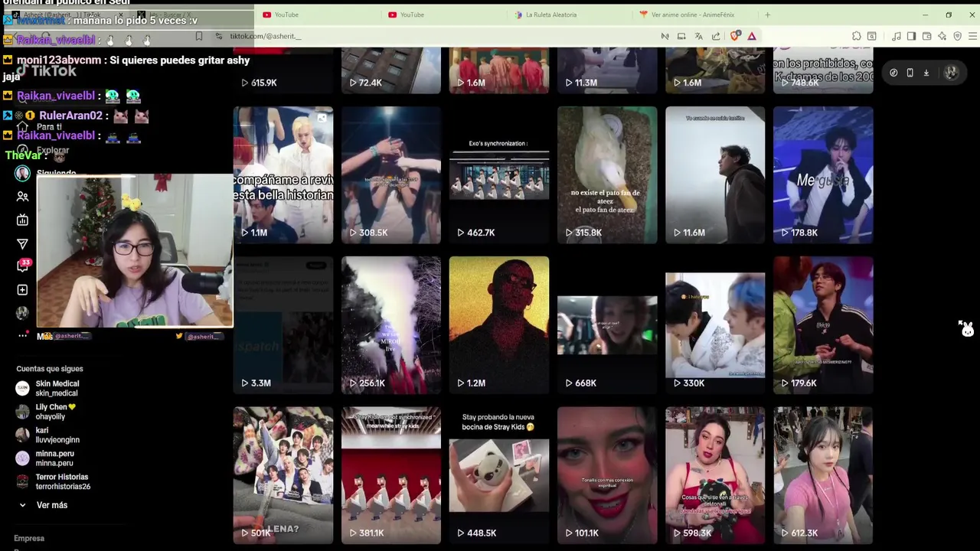
Task: Open top-row video with 72.4K views
Action: (391, 70)
